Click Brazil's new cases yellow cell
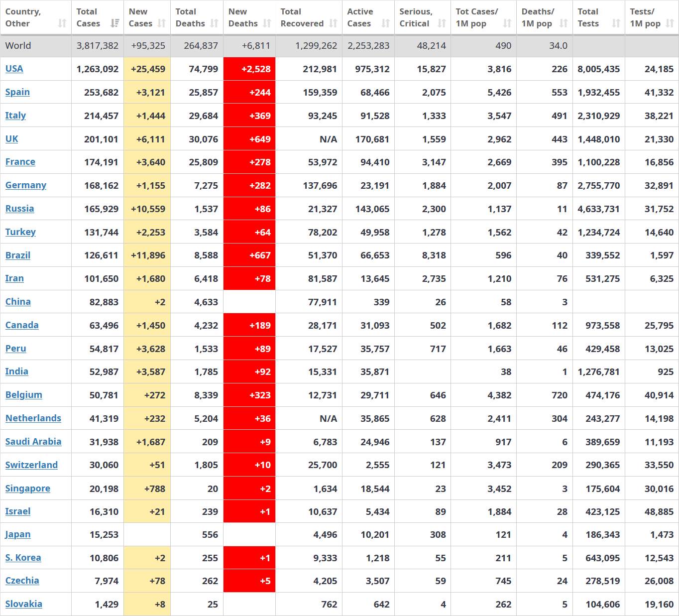Image resolution: width=679 pixels, height=616 pixels. pos(147,255)
